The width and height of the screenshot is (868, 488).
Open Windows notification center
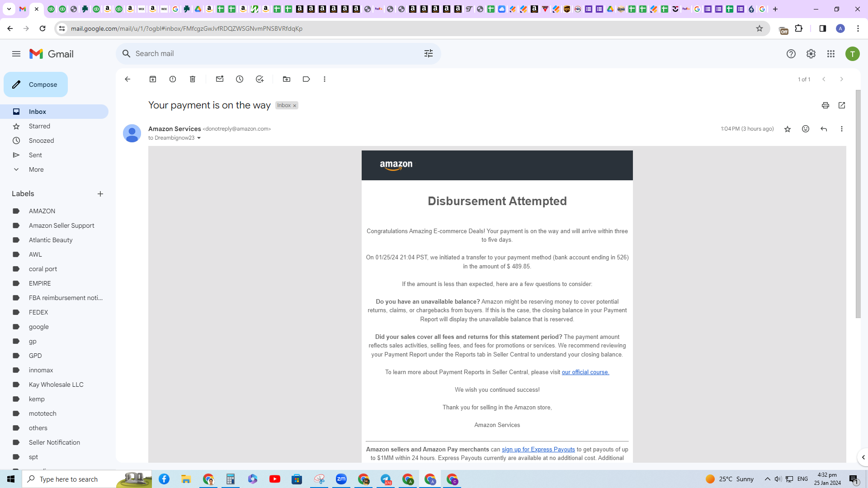[854, 479]
